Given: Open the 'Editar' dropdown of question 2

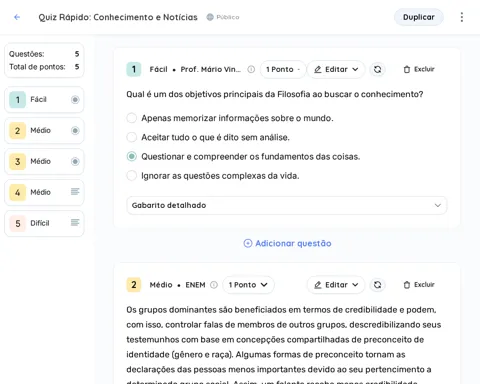Looking at the screenshot, I should (336, 285).
